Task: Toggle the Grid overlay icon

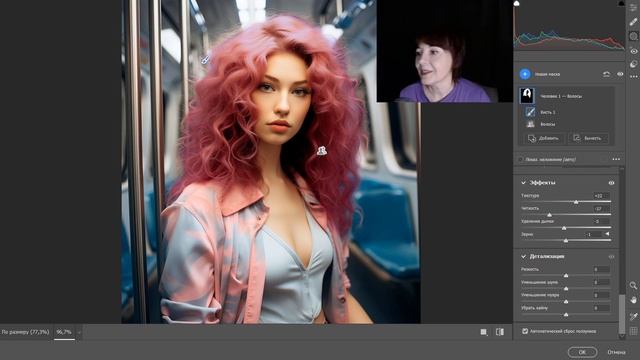Action: (633, 331)
